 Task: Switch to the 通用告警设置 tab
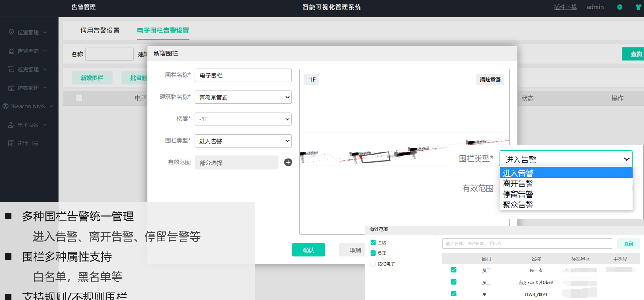100,30
